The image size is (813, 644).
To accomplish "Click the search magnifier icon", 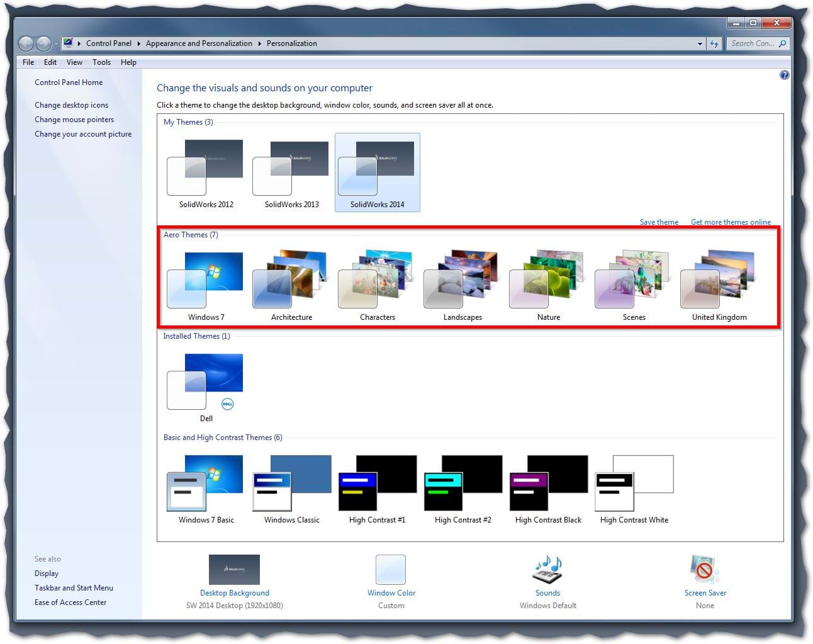I will pyautogui.click(x=782, y=43).
